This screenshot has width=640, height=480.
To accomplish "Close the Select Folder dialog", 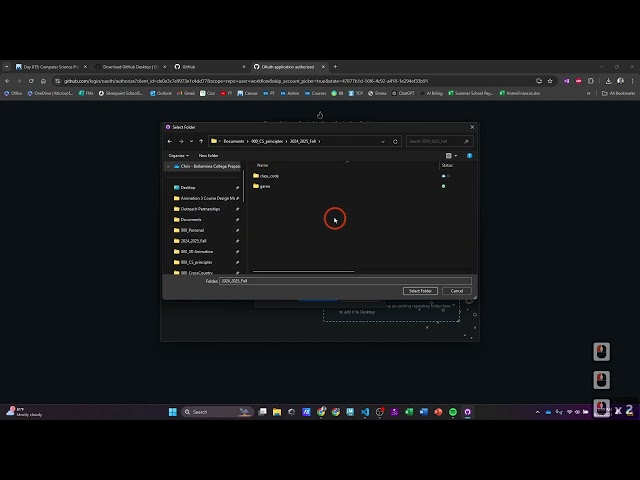I will coord(472,127).
